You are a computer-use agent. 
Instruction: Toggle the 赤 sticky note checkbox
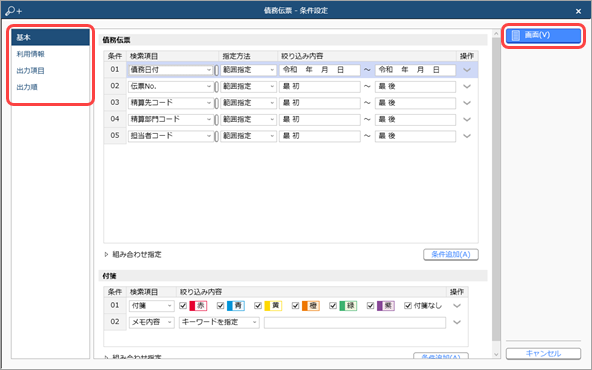point(183,305)
